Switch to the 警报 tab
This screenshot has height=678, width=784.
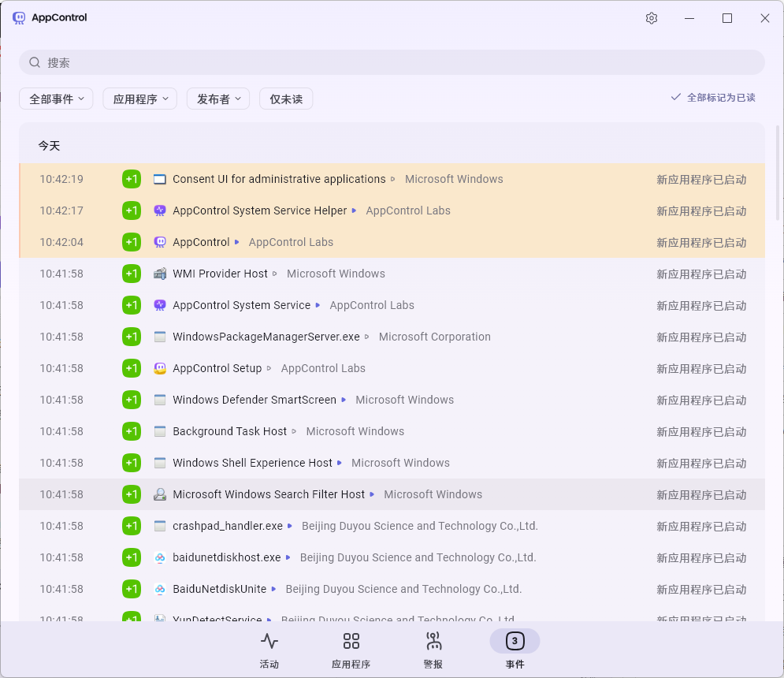pos(433,650)
